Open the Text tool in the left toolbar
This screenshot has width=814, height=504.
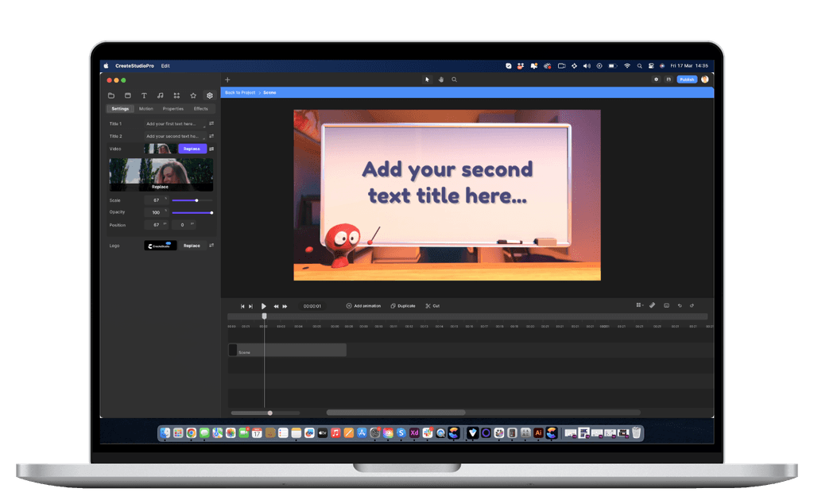click(x=144, y=95)
